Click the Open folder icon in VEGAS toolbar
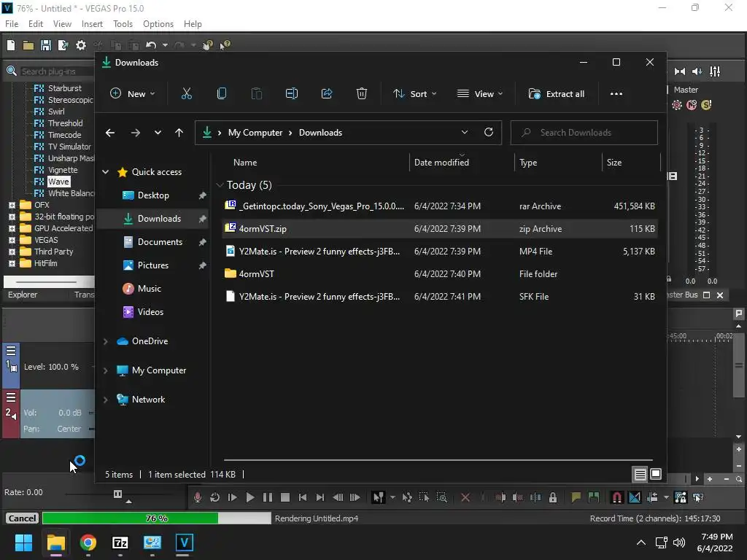 (28, 45)
